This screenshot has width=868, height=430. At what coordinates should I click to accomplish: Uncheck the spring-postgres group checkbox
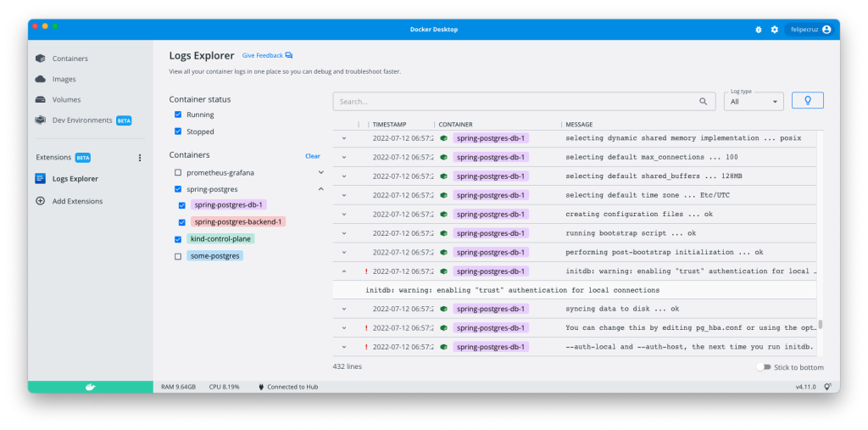point(178,189)
